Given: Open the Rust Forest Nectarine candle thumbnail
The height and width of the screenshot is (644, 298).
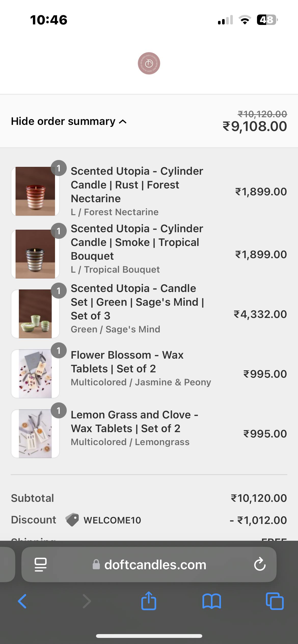Looking at the screenshot, I should [35, 191].
